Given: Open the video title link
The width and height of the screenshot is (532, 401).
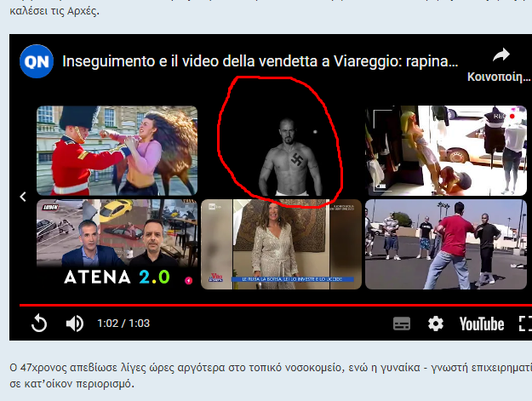Looking at the screenshot, I should tap(260, 61).
